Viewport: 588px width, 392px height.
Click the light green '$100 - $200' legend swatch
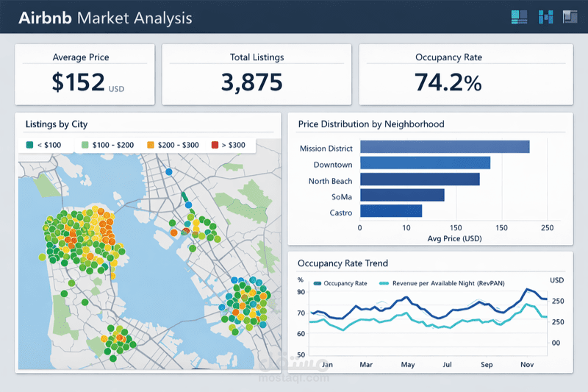pyautogui.click(x=85, y=145)
